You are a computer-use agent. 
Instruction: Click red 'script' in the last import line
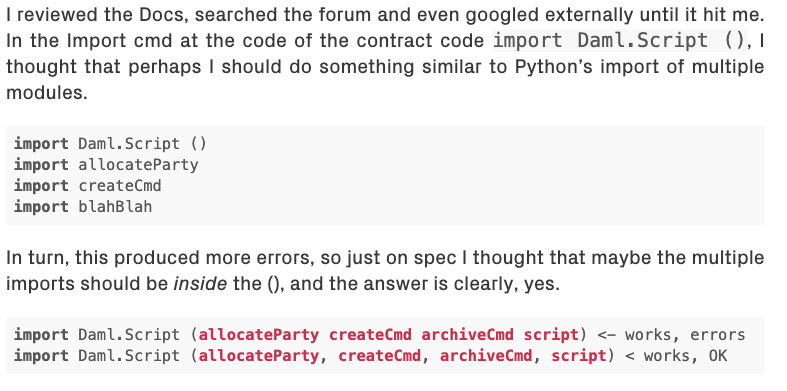click(579, 356)
